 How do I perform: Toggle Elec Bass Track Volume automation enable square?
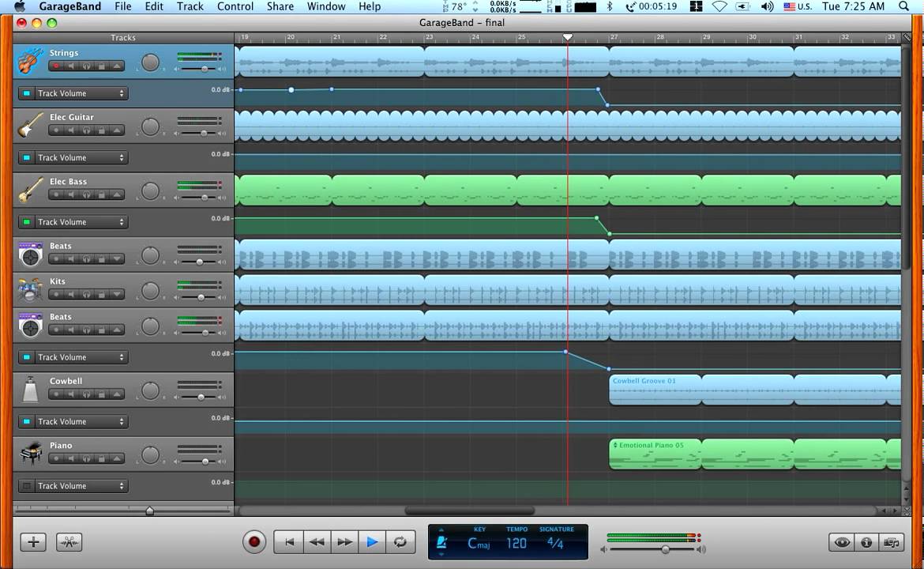[x=27, y=222]
